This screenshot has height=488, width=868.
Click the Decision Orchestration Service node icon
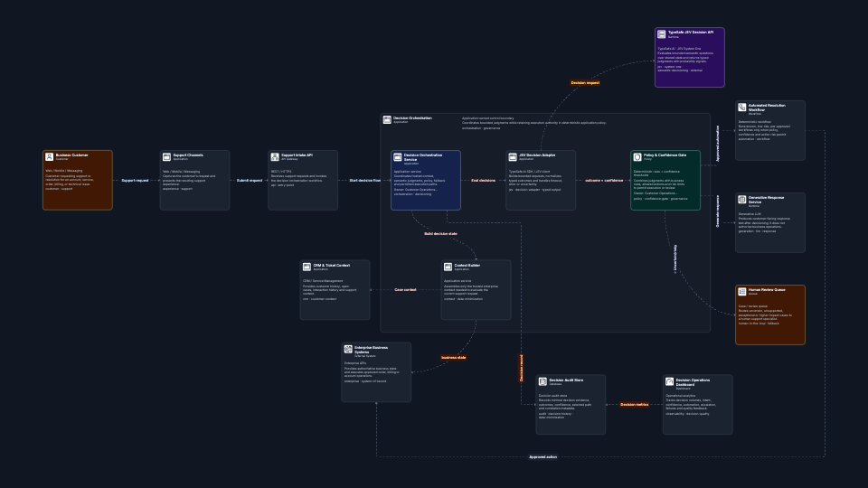398,157
